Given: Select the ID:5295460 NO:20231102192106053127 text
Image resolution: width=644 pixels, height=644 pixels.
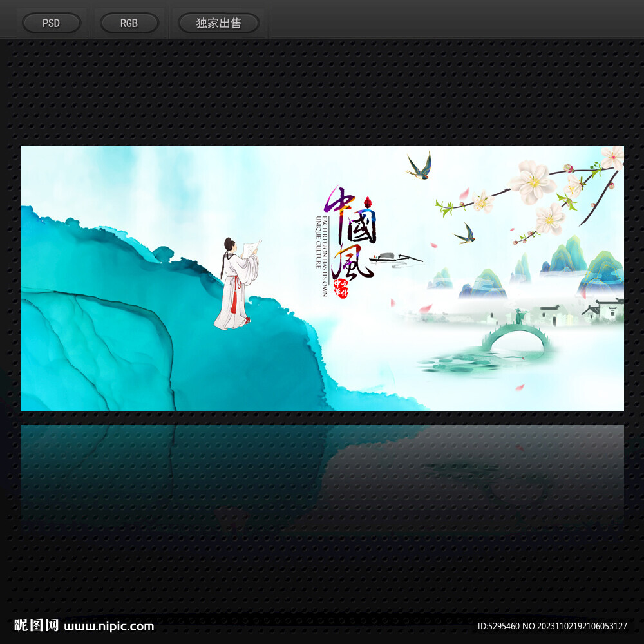Looking at the screenshot, I should 552,627.
